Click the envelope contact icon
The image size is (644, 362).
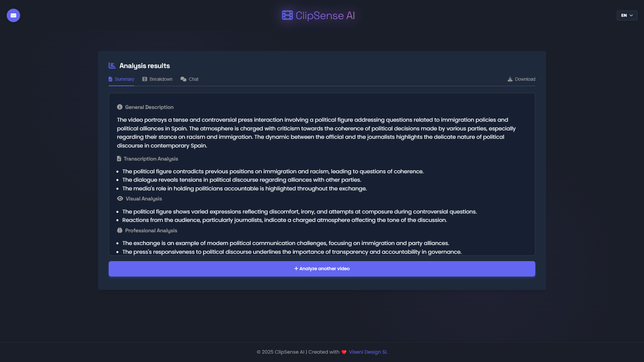[13, 15]
